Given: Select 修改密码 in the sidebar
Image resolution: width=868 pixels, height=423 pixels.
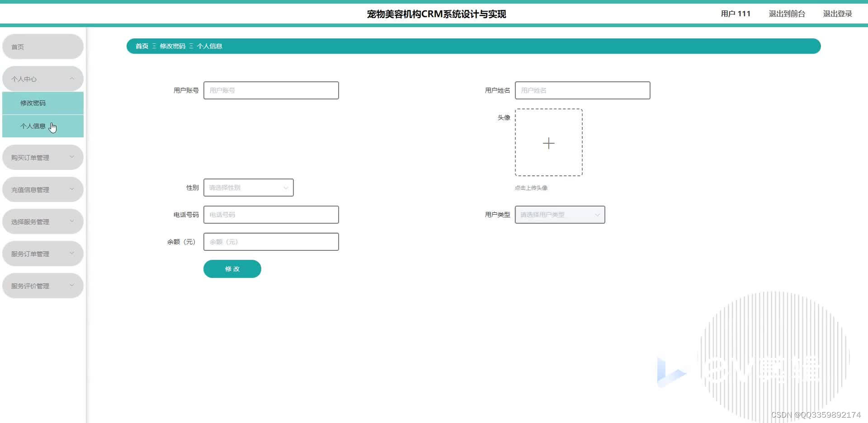Looking at the screenshot, I should (x=43, y=103).
